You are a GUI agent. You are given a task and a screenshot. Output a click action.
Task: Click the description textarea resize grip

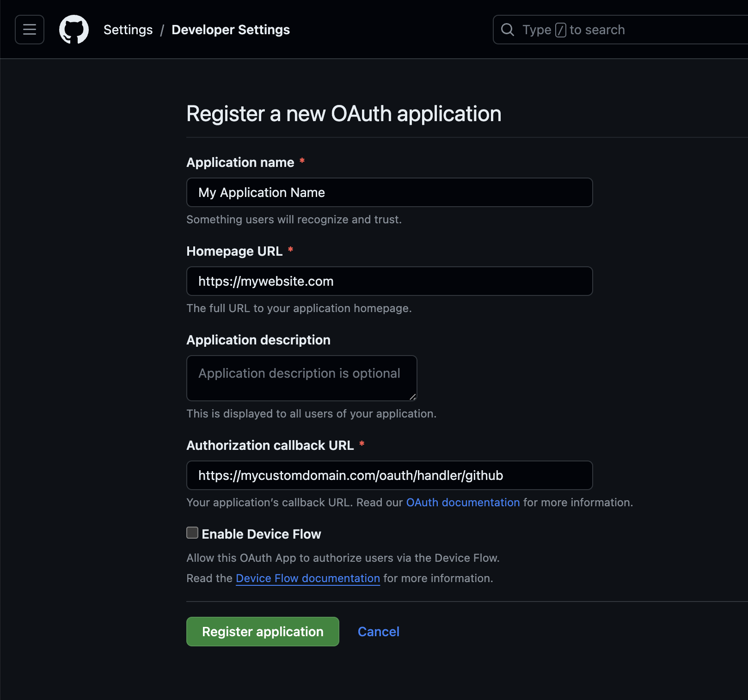click(413, 396)
